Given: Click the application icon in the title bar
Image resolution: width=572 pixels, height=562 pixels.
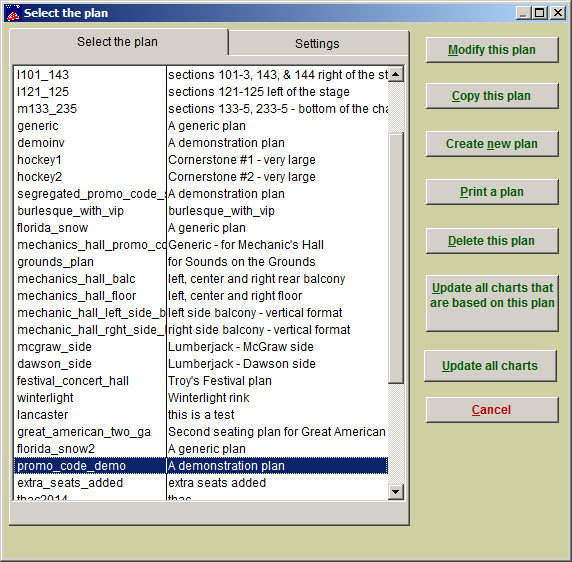Looking at the screenshot, I should click(x=13, y=13).
